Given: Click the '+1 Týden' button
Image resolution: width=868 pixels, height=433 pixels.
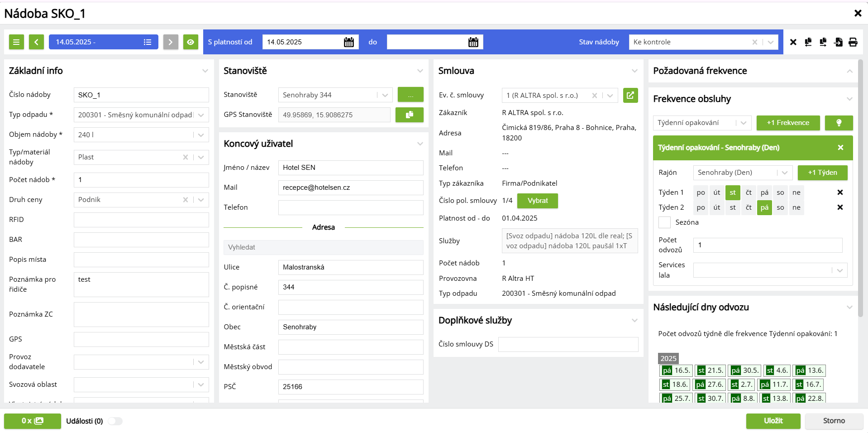Looking at the screenshot, I should (x=822, y=173).
